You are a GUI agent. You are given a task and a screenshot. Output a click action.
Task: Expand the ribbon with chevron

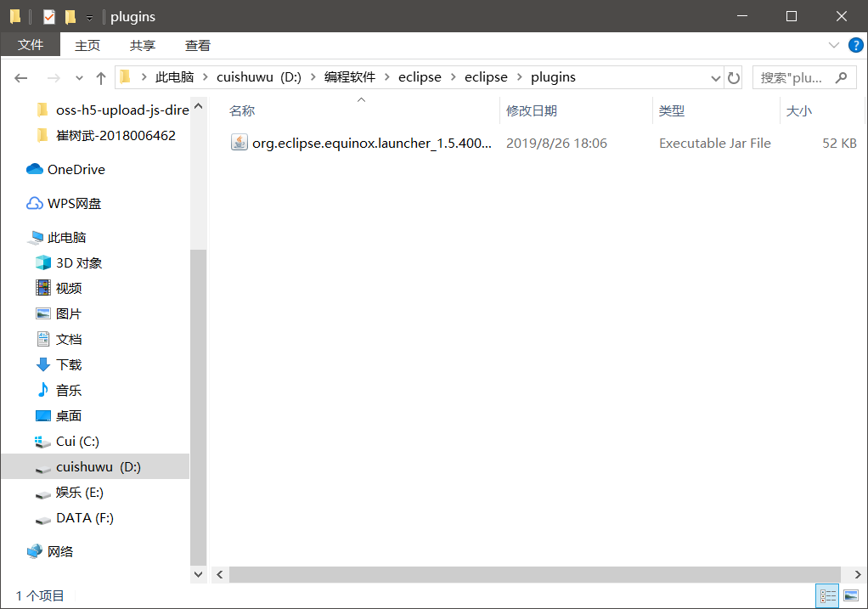(834, 45)
